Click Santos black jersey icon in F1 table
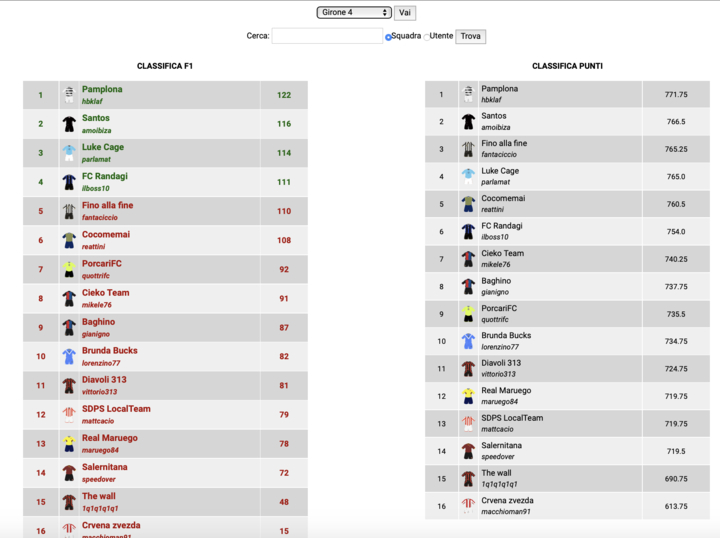The height and width of the screenshot is (538, 720). click(68, 124)
